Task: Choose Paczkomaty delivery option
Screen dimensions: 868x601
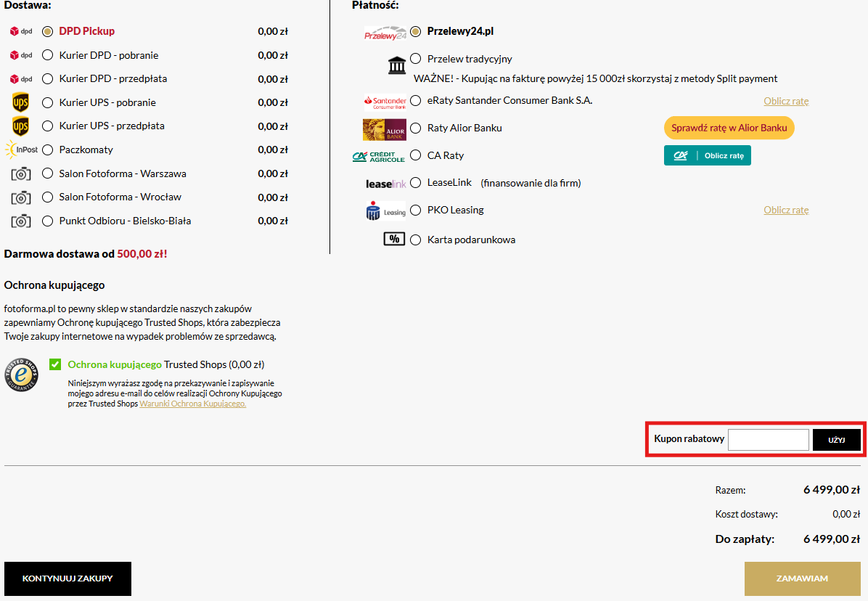Action: (x=48, y=150)
